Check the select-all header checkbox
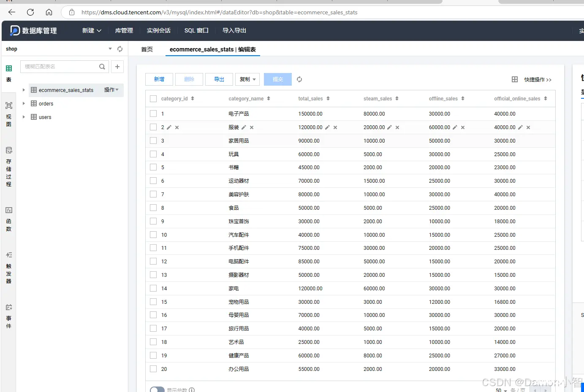Screen dimensions: 584x392 click(153, 99)
